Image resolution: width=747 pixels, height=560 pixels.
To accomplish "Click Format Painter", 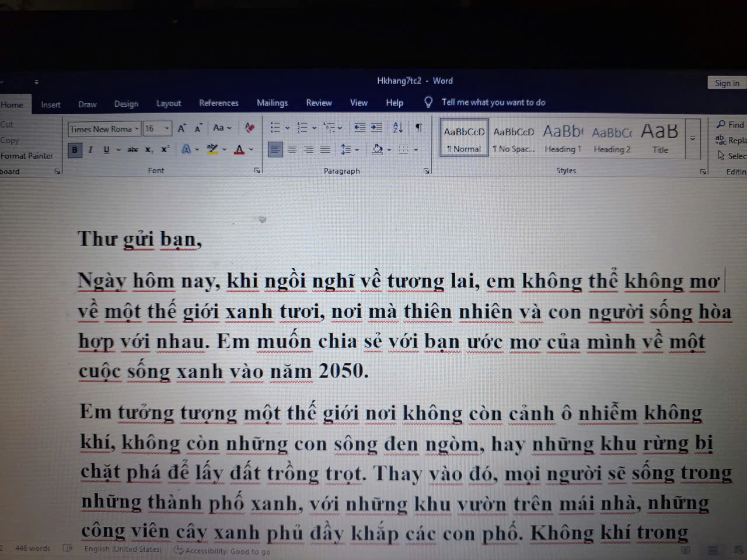I will [x=26, y=156].
